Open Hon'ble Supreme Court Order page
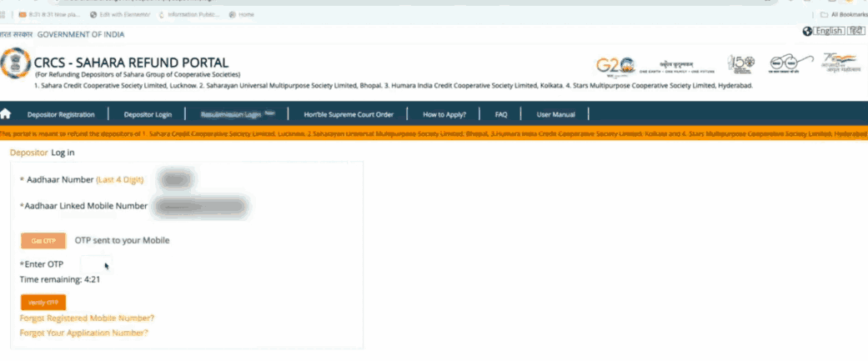 point(349,114)
